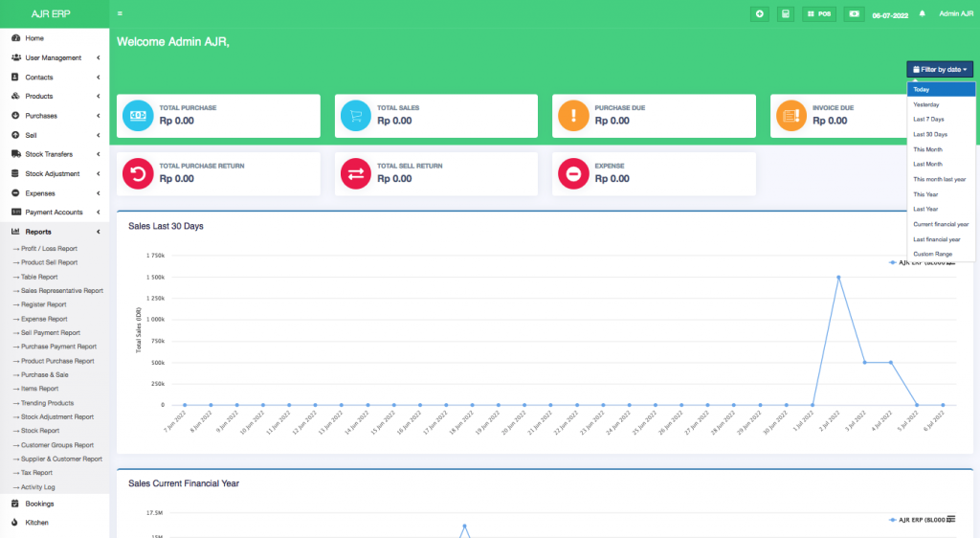This screenshot has height=538, width=980.
Task: Open the calculator icon in header
Action: click(786, 14)
